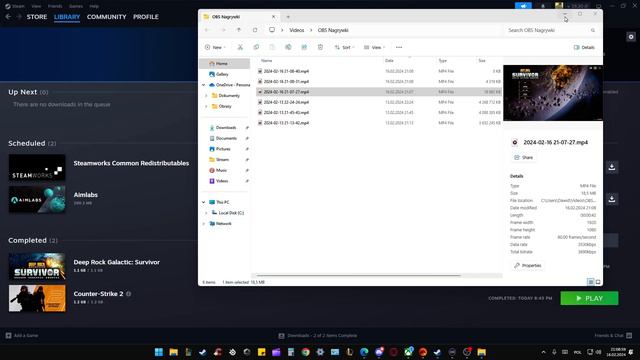Open the Mail app from the taskbar
640x360 pixels.
click(x=335, y=352)
